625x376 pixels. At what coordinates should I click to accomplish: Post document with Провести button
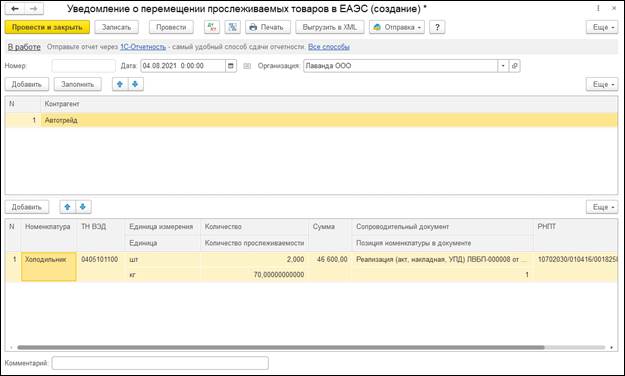pos(171,27)
